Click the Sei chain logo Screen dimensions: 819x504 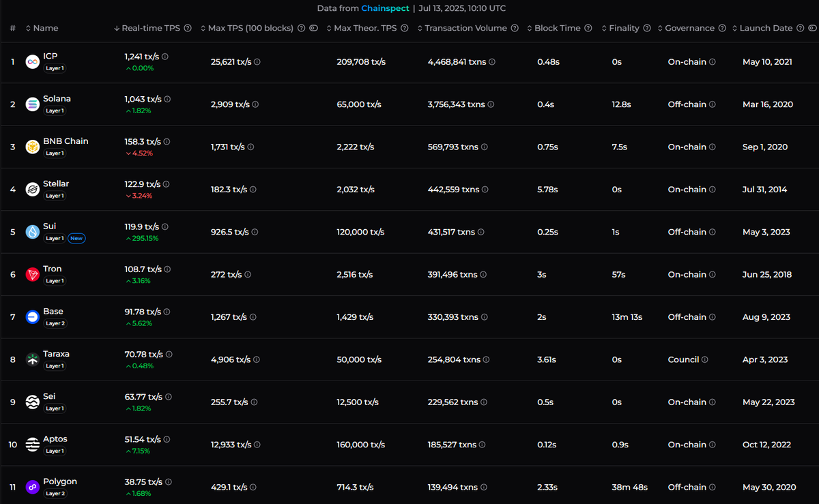point(32,402)
